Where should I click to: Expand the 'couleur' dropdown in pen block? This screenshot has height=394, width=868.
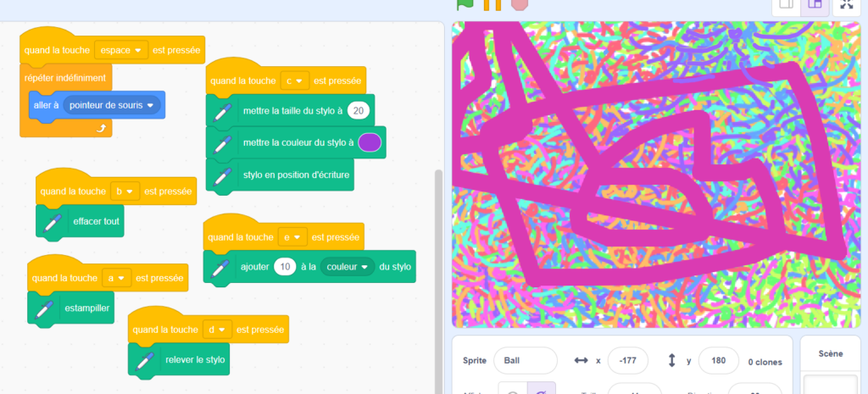tap(348, 267)
